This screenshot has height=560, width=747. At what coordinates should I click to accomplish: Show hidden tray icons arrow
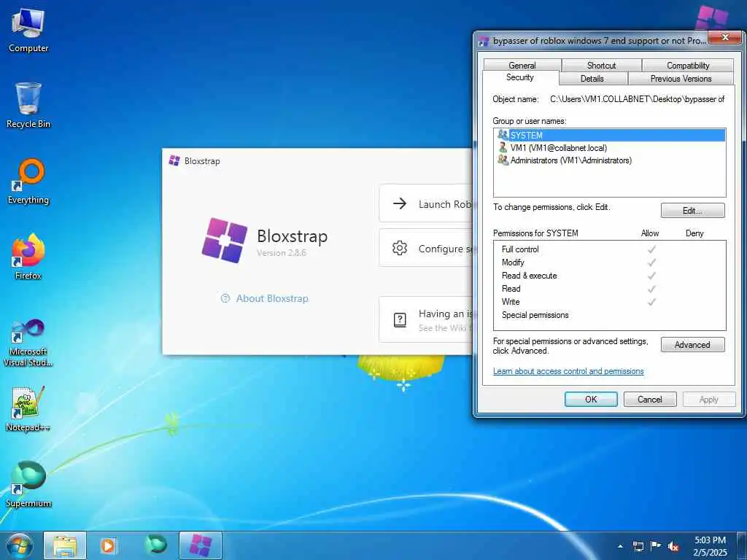pos(620,546)
